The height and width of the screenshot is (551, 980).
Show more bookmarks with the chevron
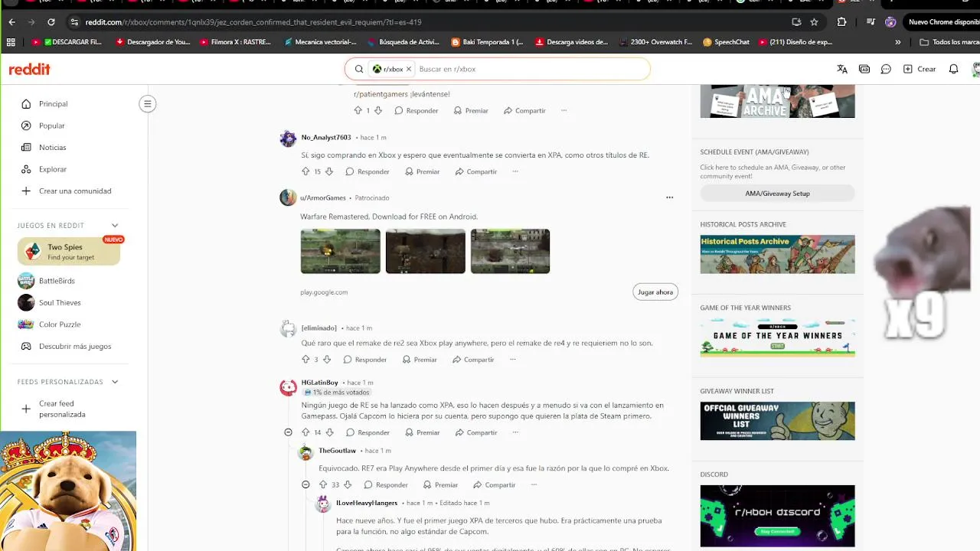898,42
